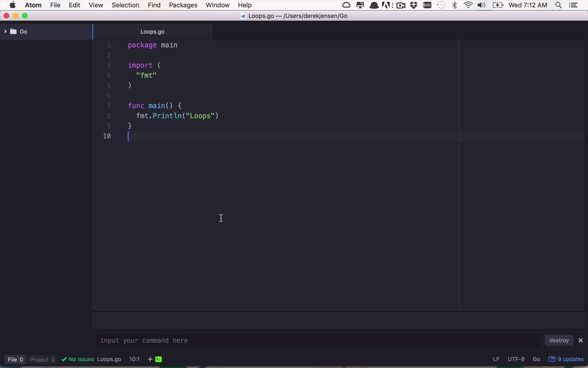This screenshot has height=368, width=588.
Task: Open the View menu
Action: coord(96,5)
